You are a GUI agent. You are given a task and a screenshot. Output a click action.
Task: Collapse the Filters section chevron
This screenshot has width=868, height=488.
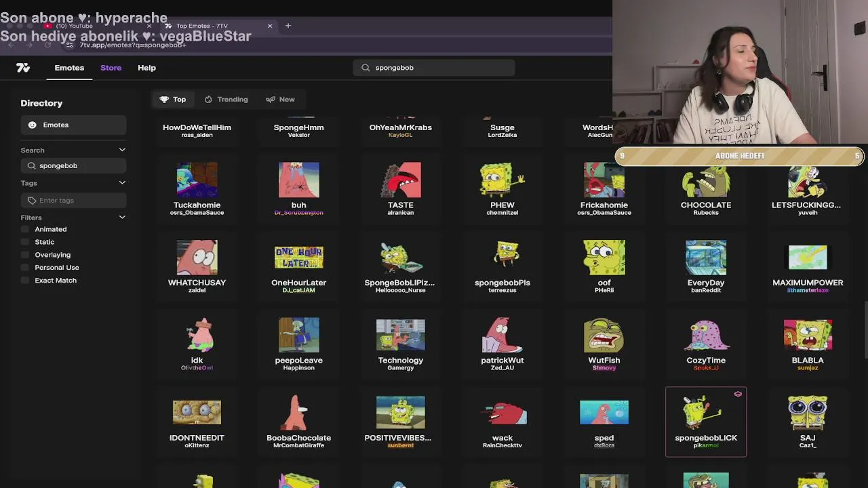tap(122, 217)
